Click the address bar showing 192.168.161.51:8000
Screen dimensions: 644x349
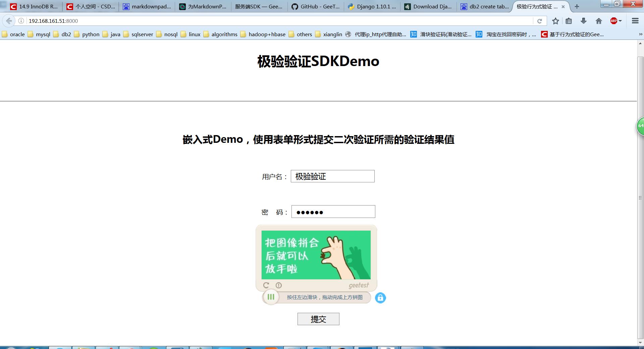[280, 21]
